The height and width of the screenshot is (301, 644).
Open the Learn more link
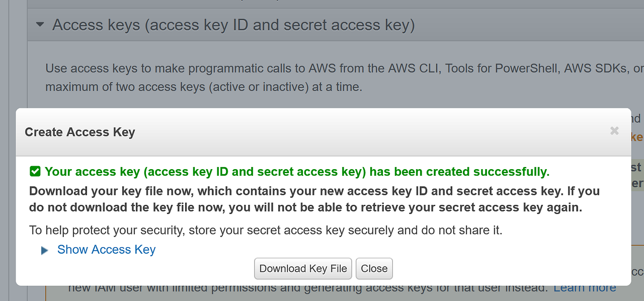pyautogui.click(x=585, y=288)
